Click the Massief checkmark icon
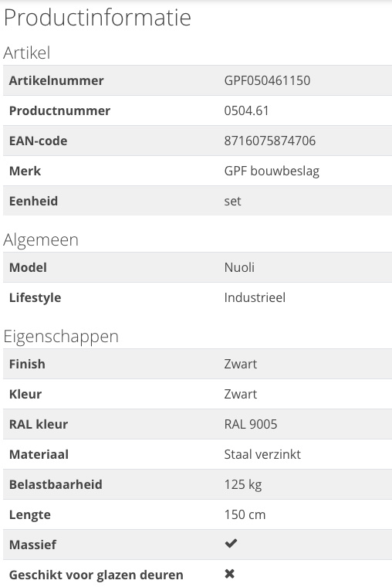Screen dimensions: 392x587 [x=231, y=543]
